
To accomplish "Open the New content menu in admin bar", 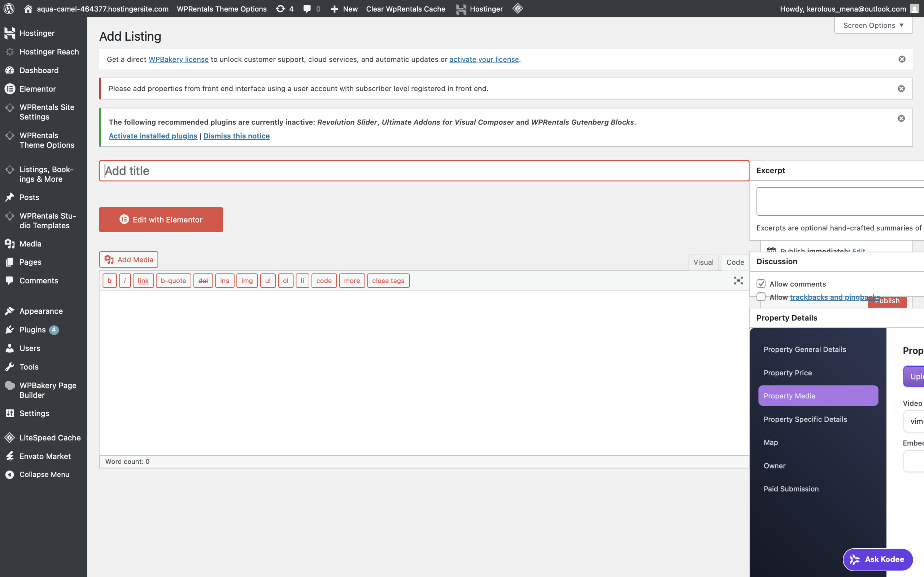I will click(x=344, y=8).
